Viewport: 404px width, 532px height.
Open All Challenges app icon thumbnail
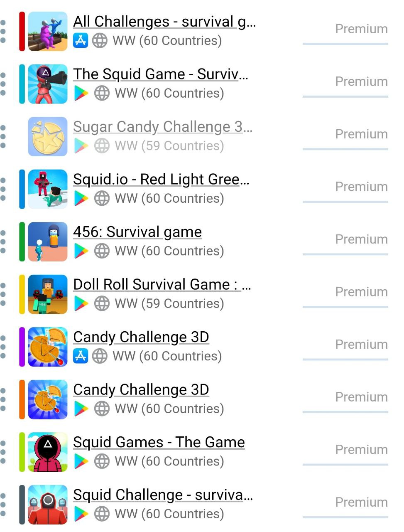tap(48, 32)
